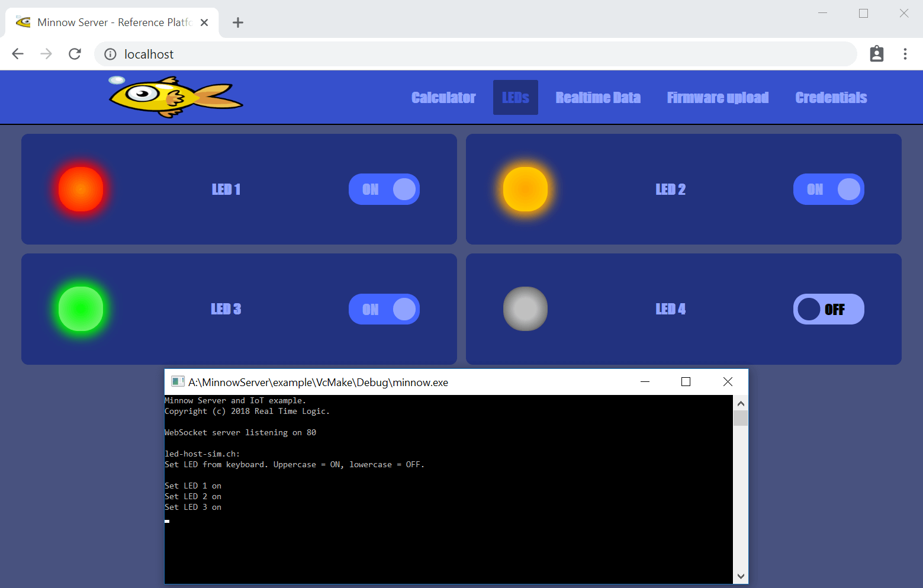Go back in browser history
Image resolution: width=923 pixels, height=588 pixels.
coord(18,54)
